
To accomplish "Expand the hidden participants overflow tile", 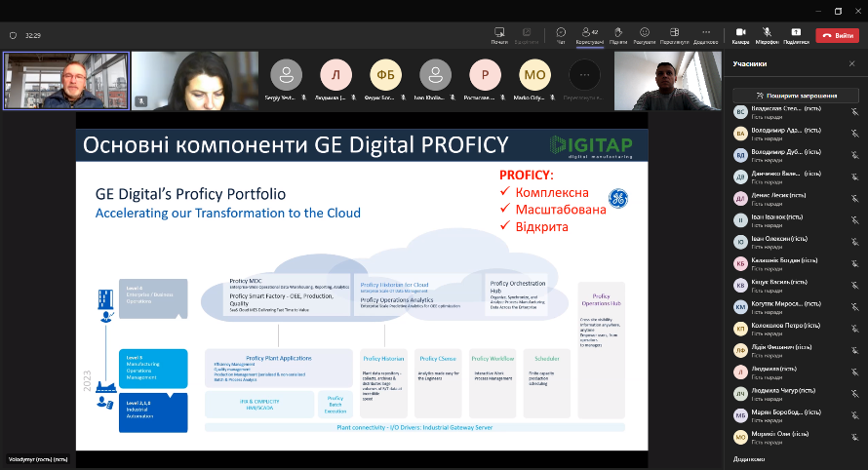I will (x=585, y=75).
